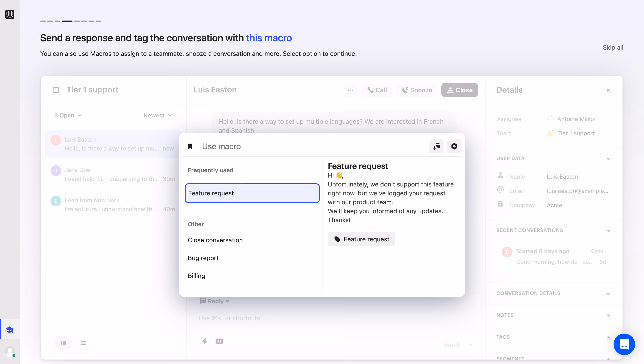
Task: Click the fourth onboarding progress step
Action: pyautogui.click(x=67, y=21)
